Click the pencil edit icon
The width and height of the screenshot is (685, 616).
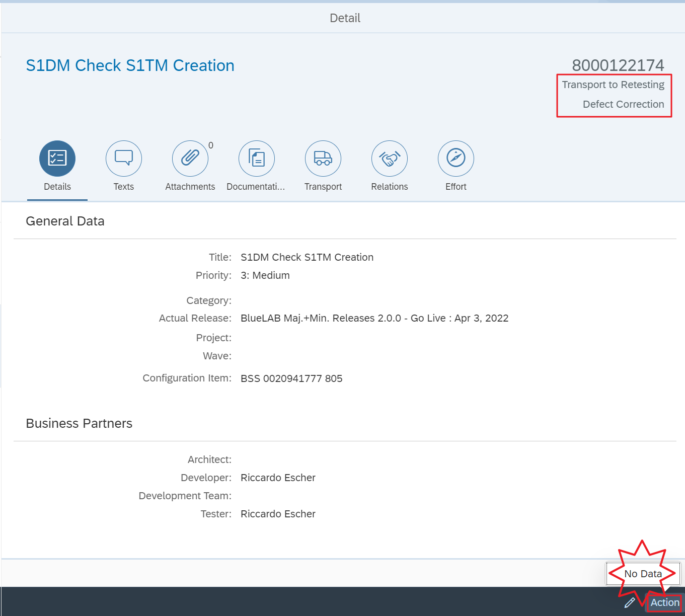[630, 602]
